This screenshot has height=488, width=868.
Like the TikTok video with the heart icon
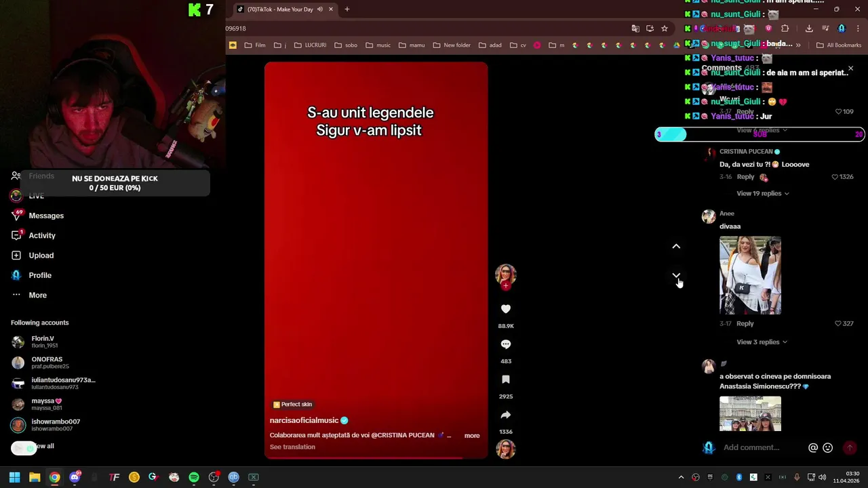click(x=505, y=309)
